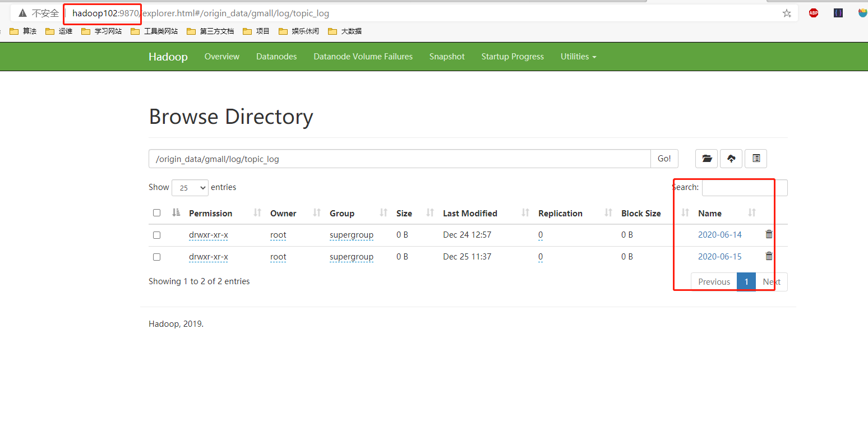Open the 第三方文档 bookmark folder
Image resolution: width=868 pixels, height=426 pixels.
point(210,31)
